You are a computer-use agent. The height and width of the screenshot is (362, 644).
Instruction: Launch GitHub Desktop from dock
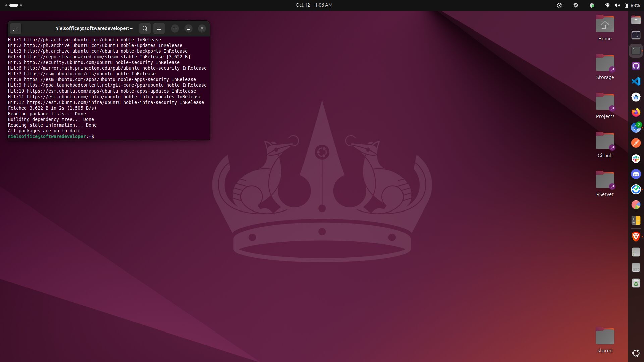(636, 66)
